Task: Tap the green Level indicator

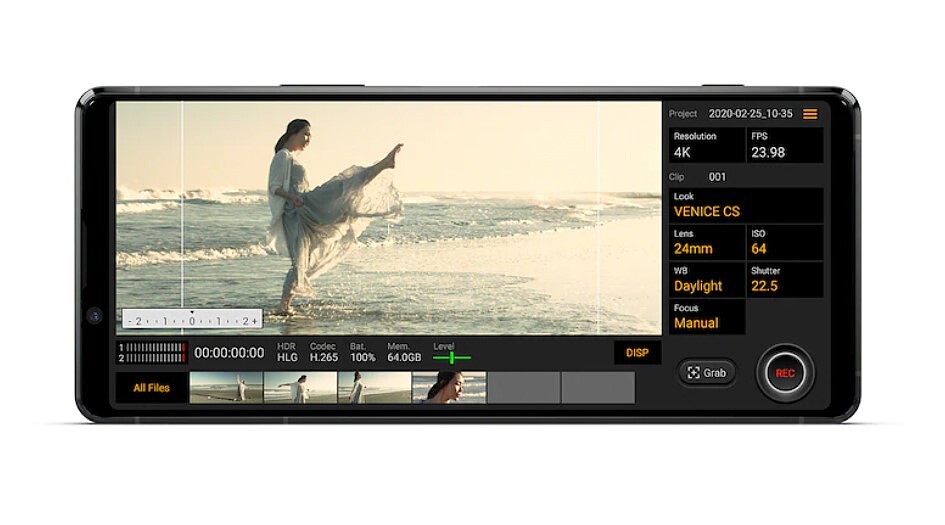Action: coord(452,356)
